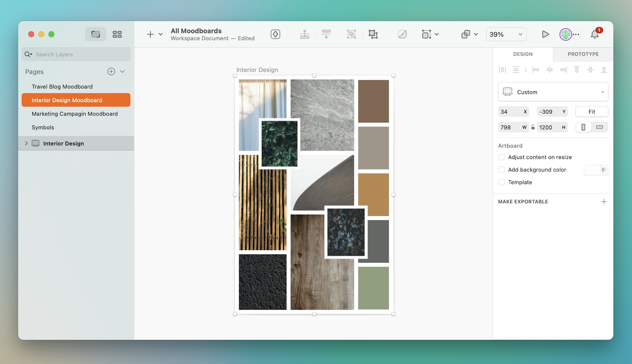Select the Travel Blog Moodboard page
The image size is (632, 364).
[62, 86]
